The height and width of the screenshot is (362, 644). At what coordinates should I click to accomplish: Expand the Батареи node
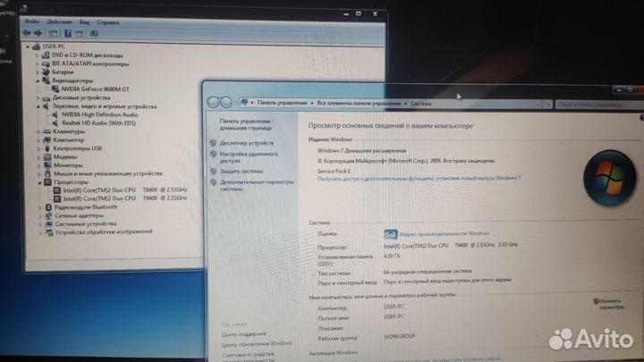[38, 72]
